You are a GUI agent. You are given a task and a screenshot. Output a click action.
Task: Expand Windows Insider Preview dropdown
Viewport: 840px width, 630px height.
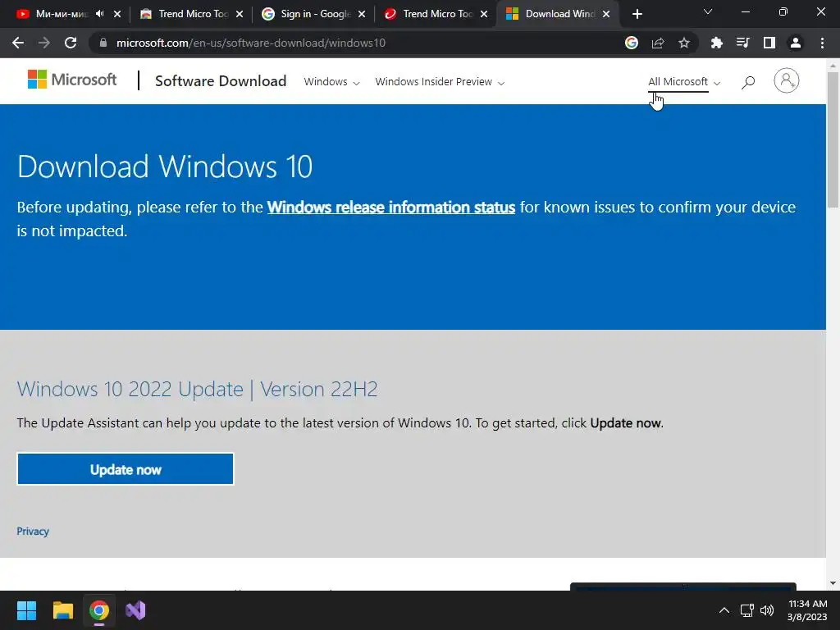click(440, 82)
